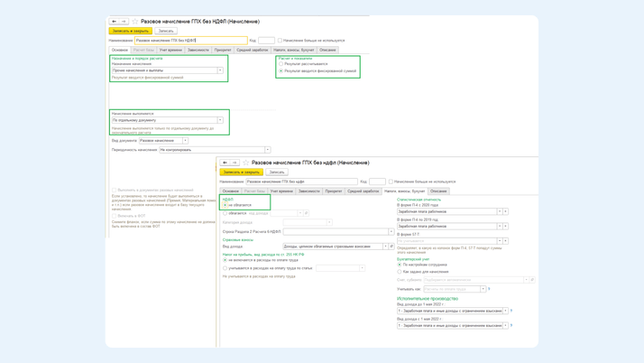Viewport: 644px width, 363px height.
Task: Open the Описание tab in the lower form
Action: click(x=438, y=191)
